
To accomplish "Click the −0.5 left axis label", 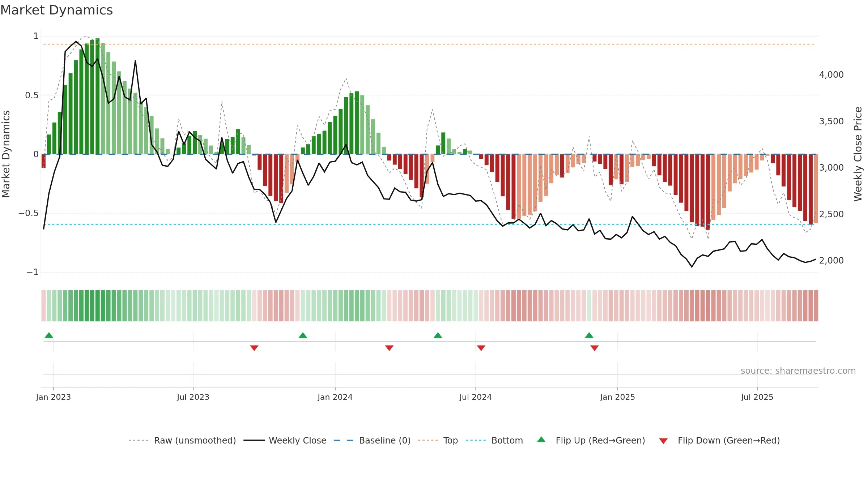I will pyautogui.click(x=29, y=213).
